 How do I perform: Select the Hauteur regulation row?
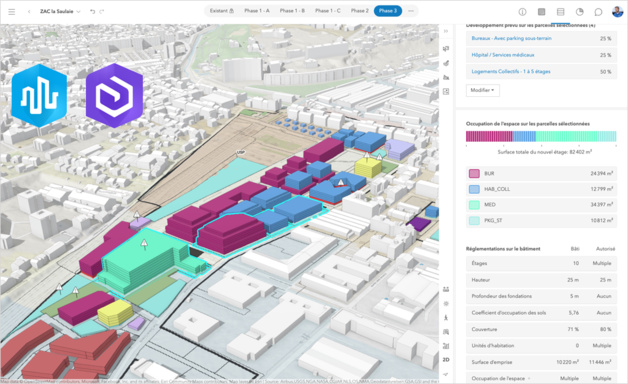pyautogui.click(x=541, y=280)
